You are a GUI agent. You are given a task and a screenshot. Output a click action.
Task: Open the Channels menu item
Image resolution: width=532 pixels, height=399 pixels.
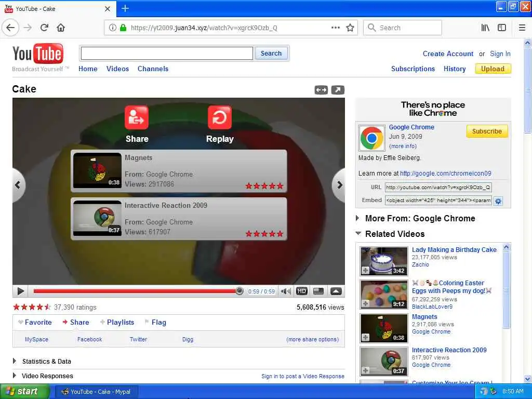coord(153,69)
